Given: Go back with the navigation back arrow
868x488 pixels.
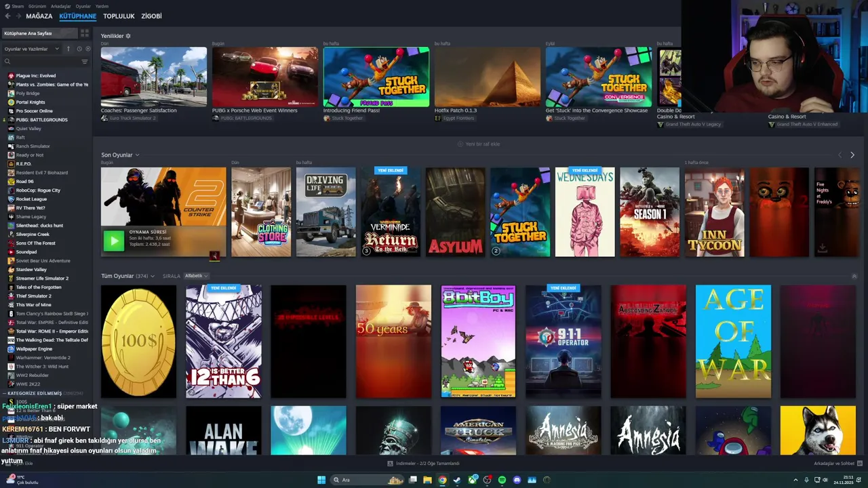Looking at the screenshot, I should tap(7, 16).
